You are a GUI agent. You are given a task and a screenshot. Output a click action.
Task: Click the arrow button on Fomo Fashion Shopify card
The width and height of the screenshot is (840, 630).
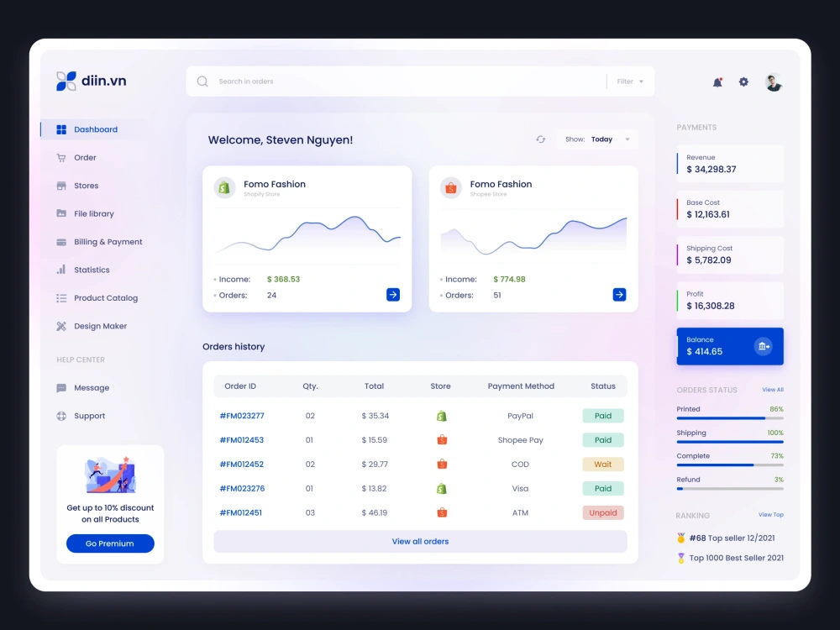point(392,295)
